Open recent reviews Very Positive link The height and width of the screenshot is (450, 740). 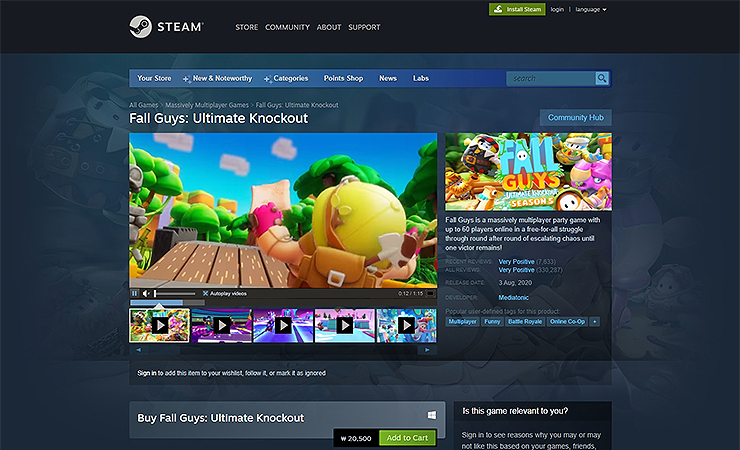516,262
